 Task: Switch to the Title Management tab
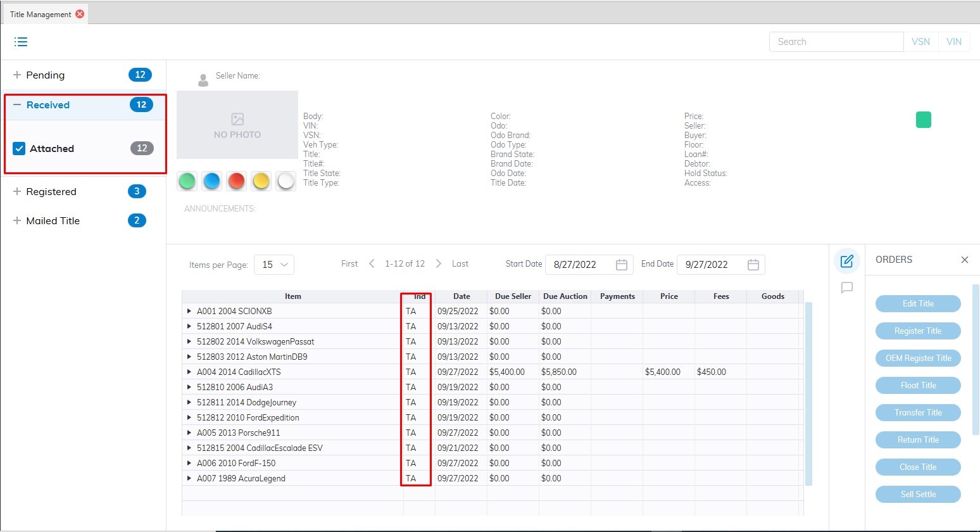(41, 14)
